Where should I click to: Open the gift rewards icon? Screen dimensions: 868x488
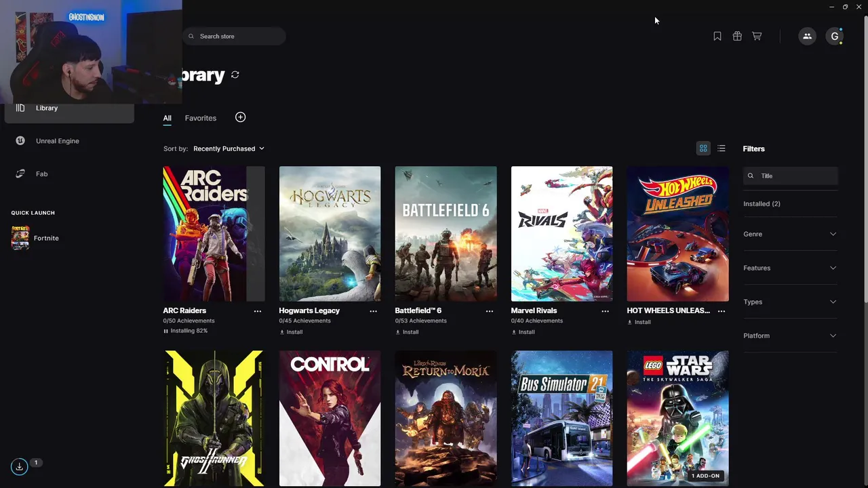pyautogui.click(x=737, y=37)
